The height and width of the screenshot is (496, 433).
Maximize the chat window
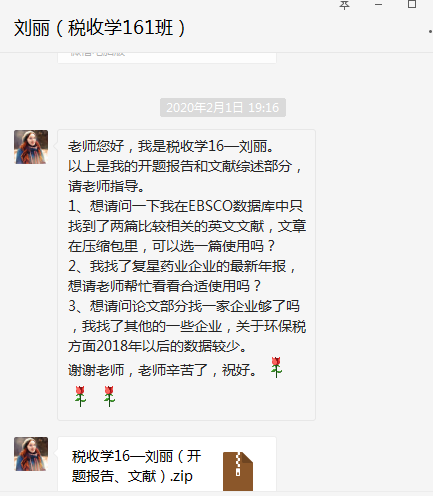[x=412, y=4]
